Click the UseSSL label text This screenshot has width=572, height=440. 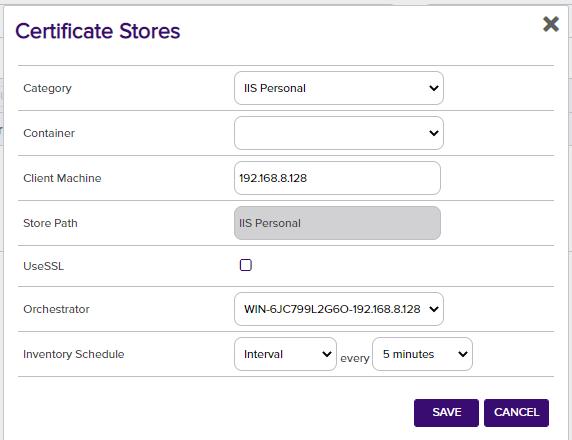[43, 266]
